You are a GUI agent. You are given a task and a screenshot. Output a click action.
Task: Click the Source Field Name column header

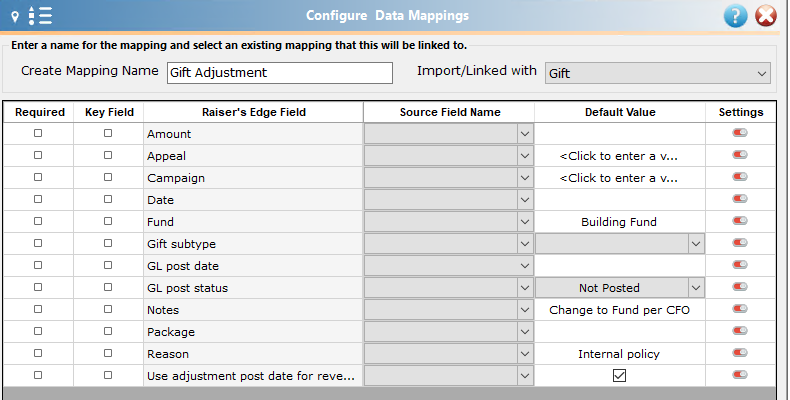point(450,112)
